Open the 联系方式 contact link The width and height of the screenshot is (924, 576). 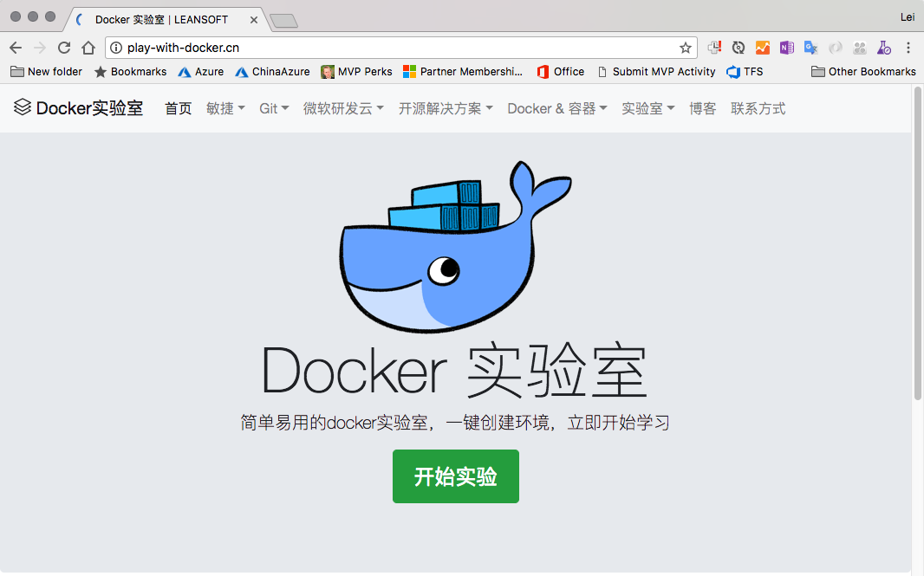tap(758, 108)
